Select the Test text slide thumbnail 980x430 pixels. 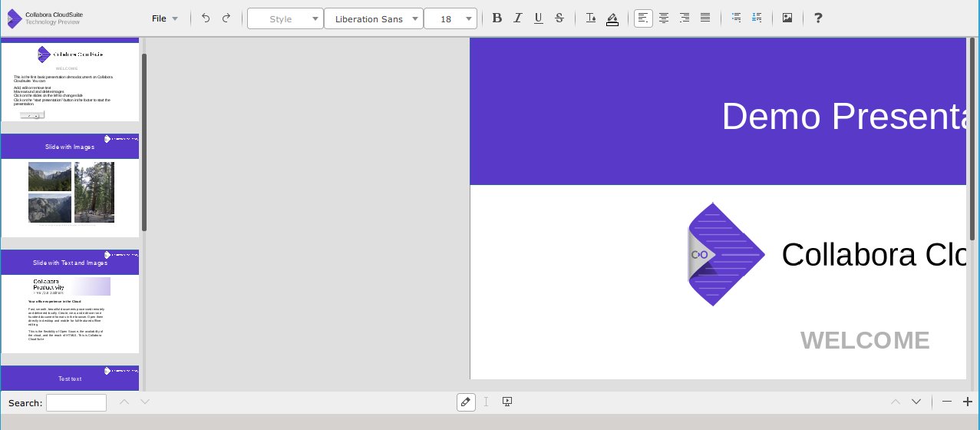70,379
